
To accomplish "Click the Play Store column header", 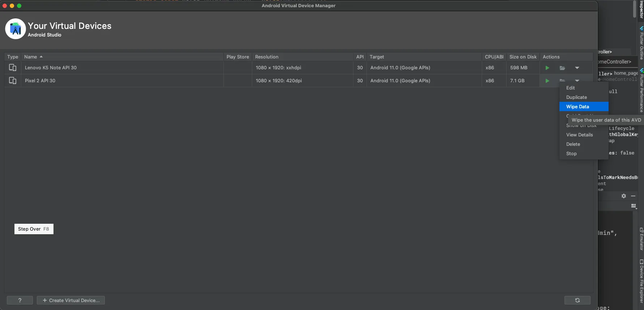I will [x=238, y=57].
